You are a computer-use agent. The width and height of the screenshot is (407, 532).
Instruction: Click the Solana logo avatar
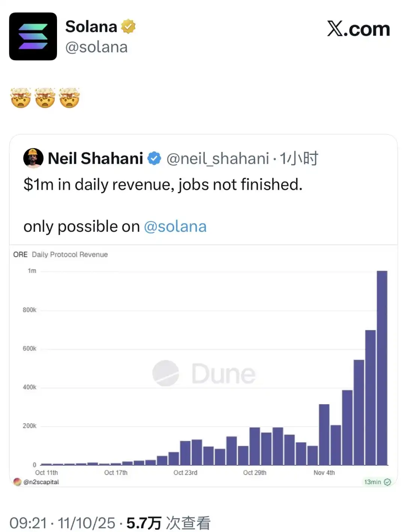[x=33, y=36]
